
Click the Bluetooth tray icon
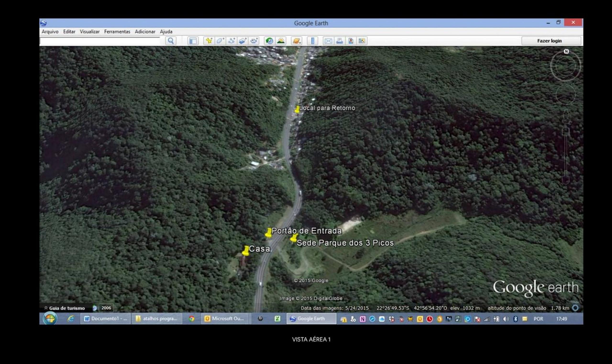515,319
